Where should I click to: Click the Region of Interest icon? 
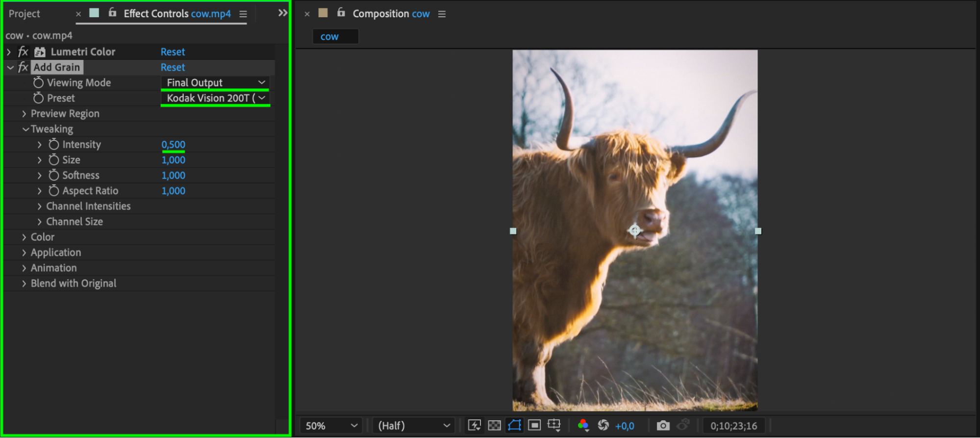534,425
